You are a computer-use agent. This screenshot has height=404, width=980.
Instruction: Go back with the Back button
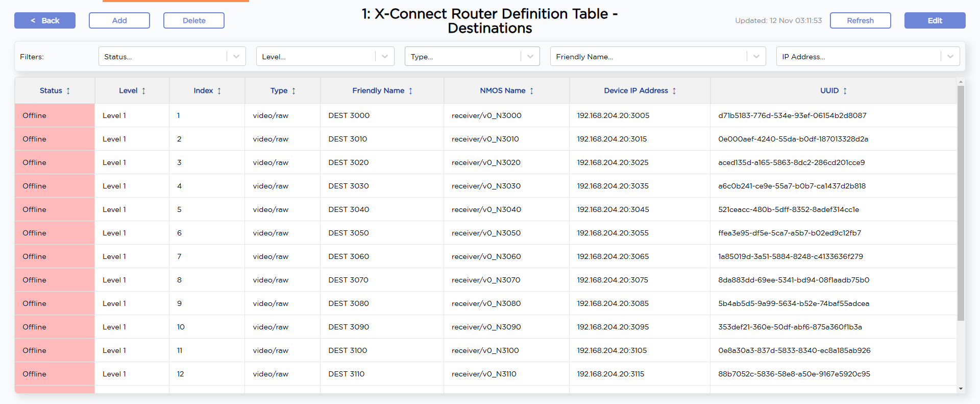(x=45, y=20)
